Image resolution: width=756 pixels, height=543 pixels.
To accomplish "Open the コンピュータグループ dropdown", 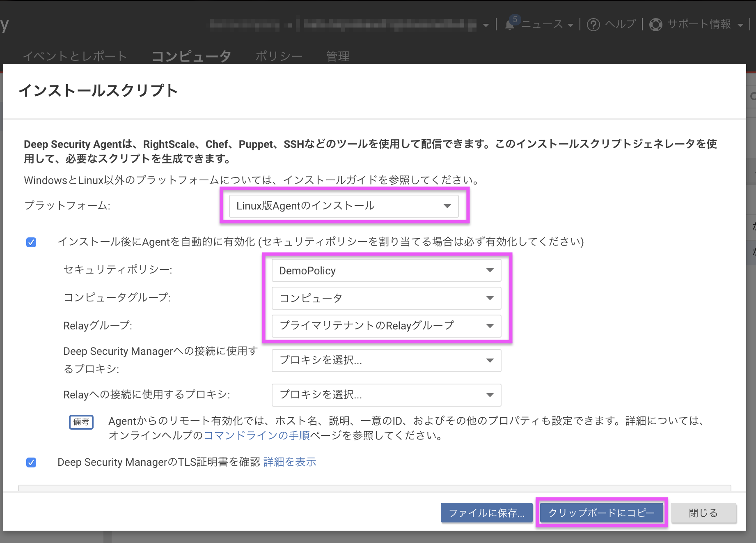I will click(x=386, y=298).
